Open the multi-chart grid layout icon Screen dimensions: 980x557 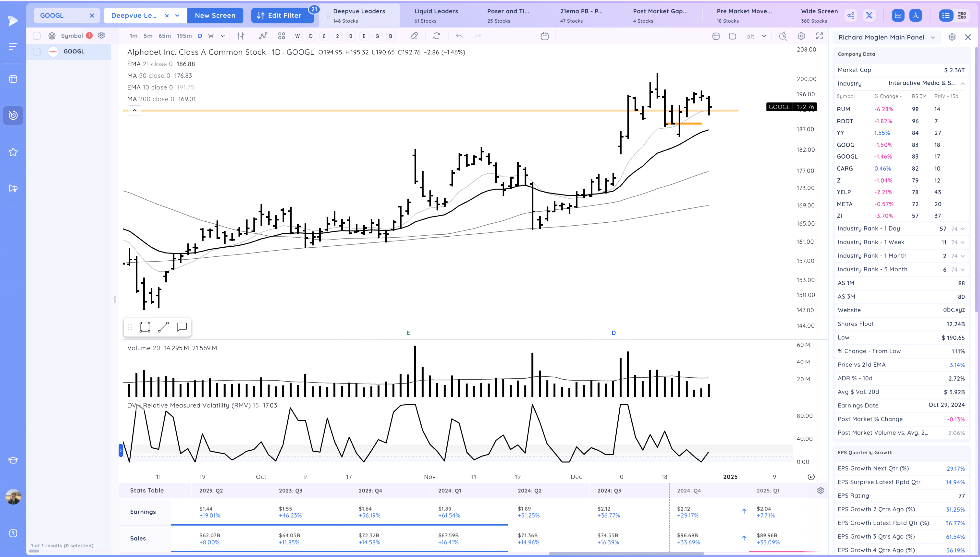[x=281, y=36]
